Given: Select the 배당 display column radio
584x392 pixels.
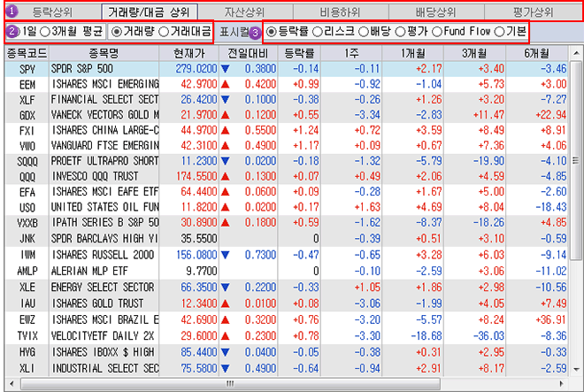Looking at the screenshot, I should [x=374, y=32].
